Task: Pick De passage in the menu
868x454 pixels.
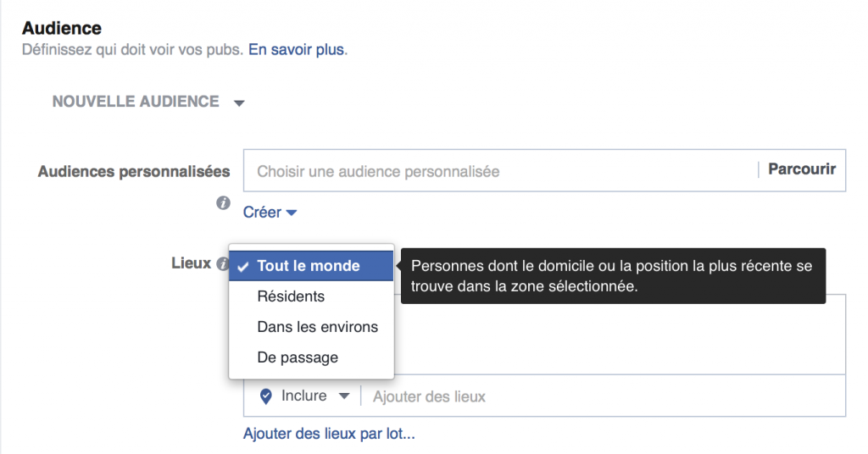Action: coord(298,357)
